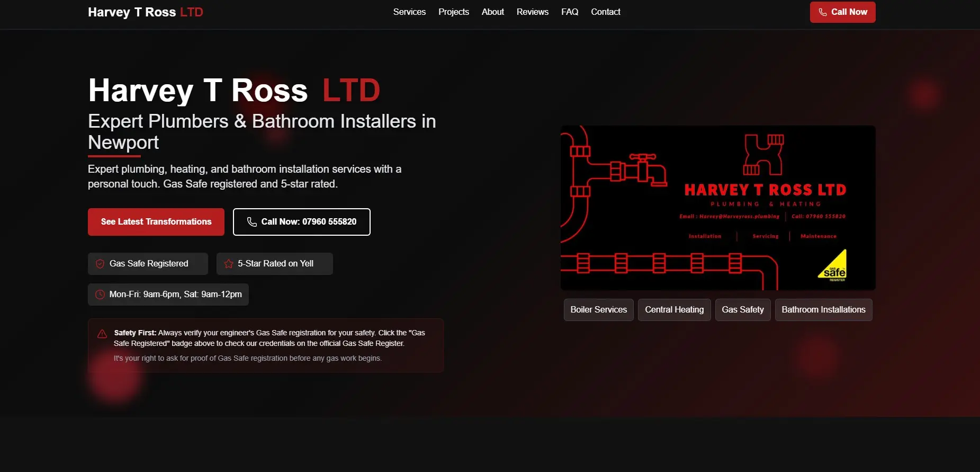Click the phone icon beside Call Now: 07960 555820
The height and width of the screenshot is (472, 980).
point(252,222)
